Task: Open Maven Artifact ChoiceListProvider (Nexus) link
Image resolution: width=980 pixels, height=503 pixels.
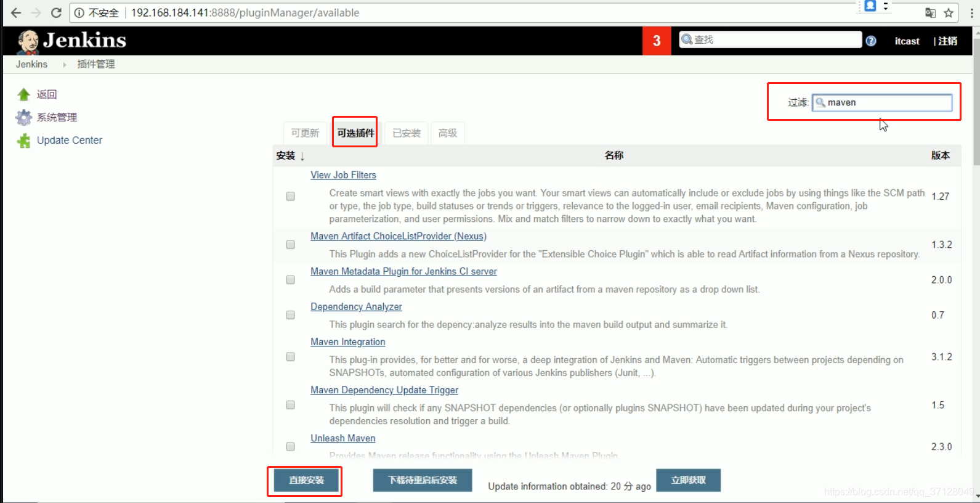Action: click(399, 236)
